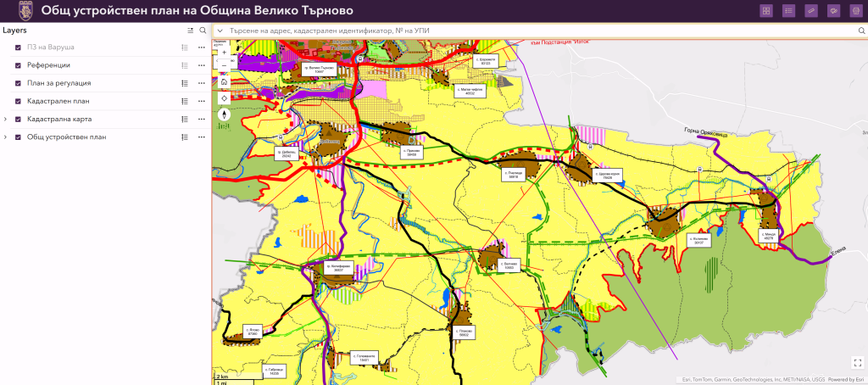Find my location on the map
The height and width of the screenshot is (385, 868).
[224, 98]
